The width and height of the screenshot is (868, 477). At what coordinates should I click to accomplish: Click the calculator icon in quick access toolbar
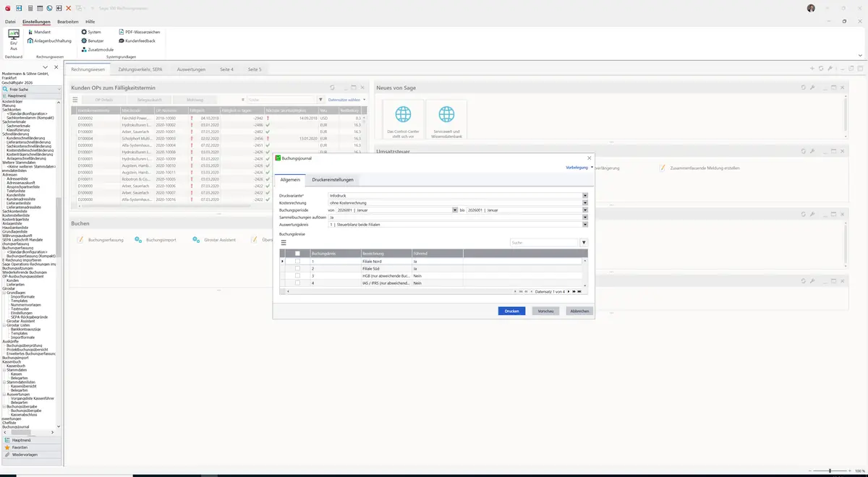[30, 8]
